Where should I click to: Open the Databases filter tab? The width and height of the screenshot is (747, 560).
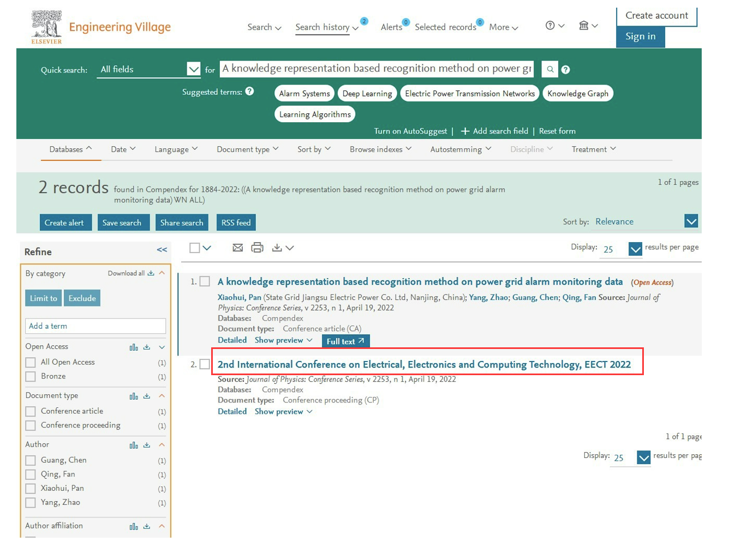click(x=71, y=149)
